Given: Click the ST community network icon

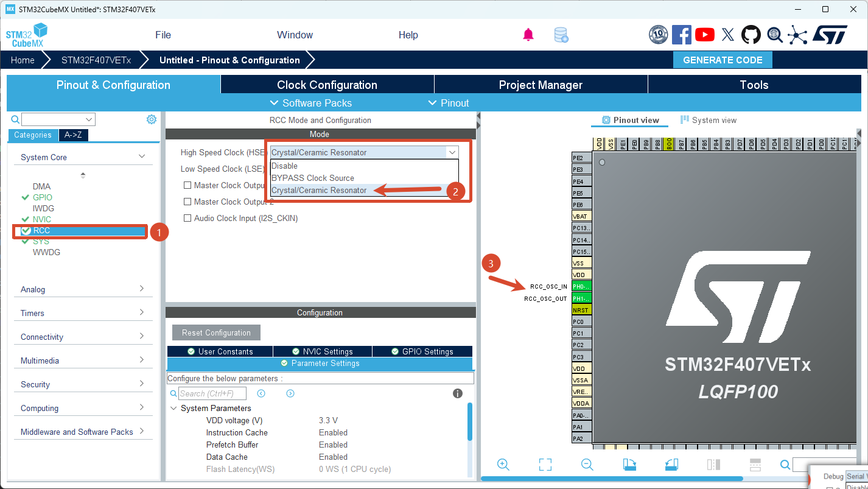Looking at the screenshot, I should (797, 35).
